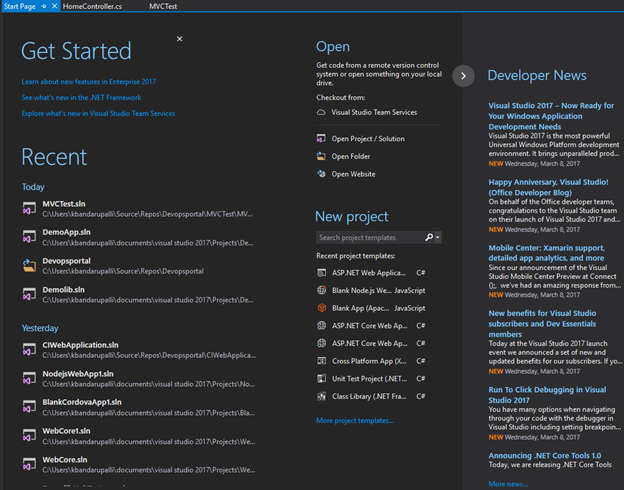The width and height of the screenshot is (624, 490).
Task: Switch to the MVCTest tab
Action: click(163, 6)
